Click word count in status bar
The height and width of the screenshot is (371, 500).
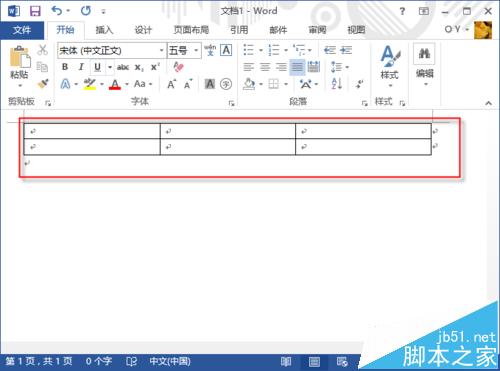click(99, 362)
